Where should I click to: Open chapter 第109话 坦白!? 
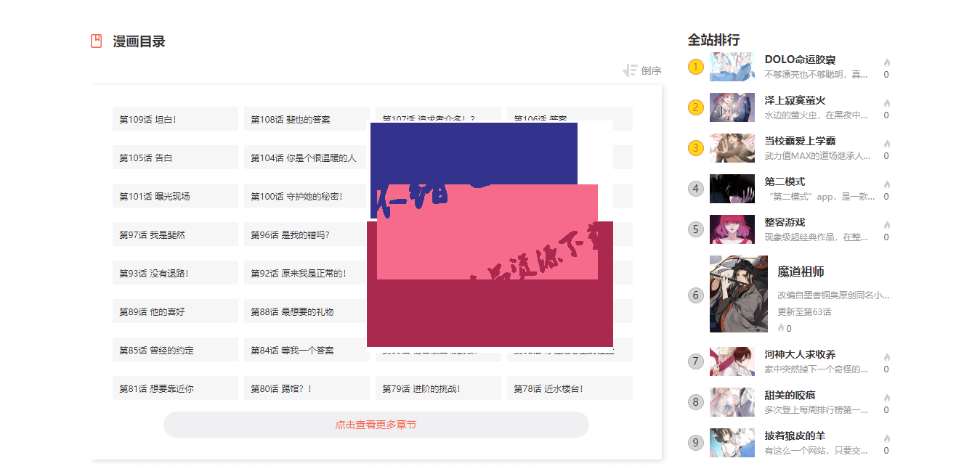tap(175, 119)
